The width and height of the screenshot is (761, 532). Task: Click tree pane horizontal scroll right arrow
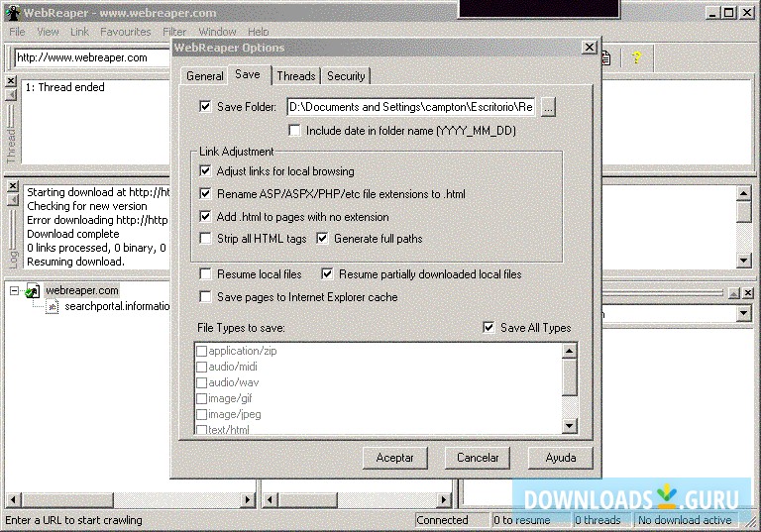pyautogui.click(x=248, y=499)
